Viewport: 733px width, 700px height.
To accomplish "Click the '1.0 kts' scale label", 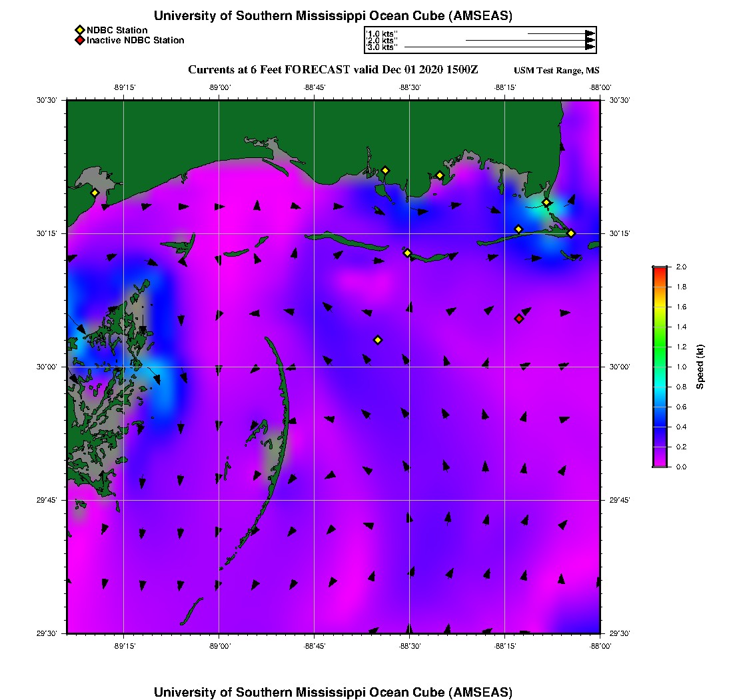I will coord(382,33).
